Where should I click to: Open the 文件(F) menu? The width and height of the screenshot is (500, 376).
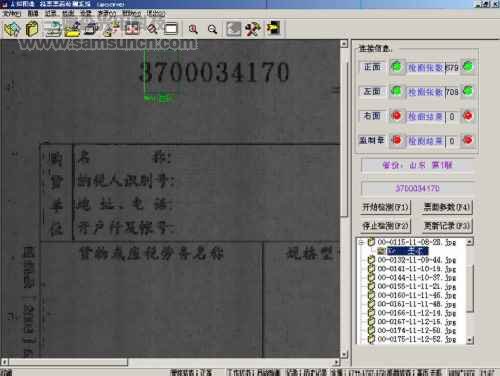point(12,14)
